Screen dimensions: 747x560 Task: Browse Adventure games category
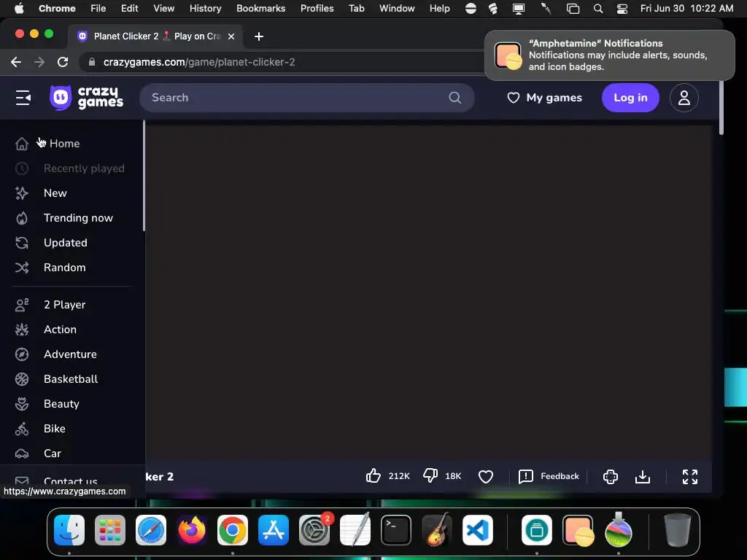(x=70, y=354)
